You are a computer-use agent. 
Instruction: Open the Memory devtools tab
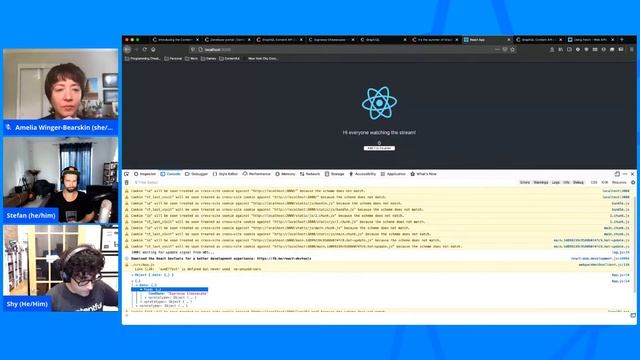pyautogui.click(x=285, y=174)
